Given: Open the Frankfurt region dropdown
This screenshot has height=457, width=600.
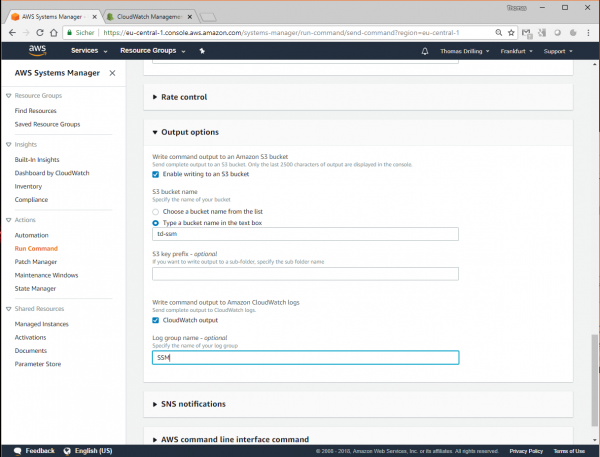Looking at the screenshot, I should (516, 51).
